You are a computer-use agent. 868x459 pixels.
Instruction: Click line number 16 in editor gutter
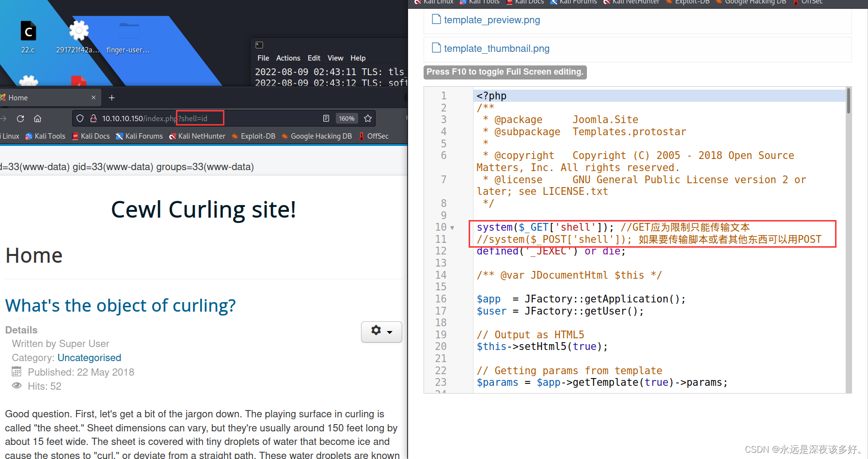coord(441,299)
